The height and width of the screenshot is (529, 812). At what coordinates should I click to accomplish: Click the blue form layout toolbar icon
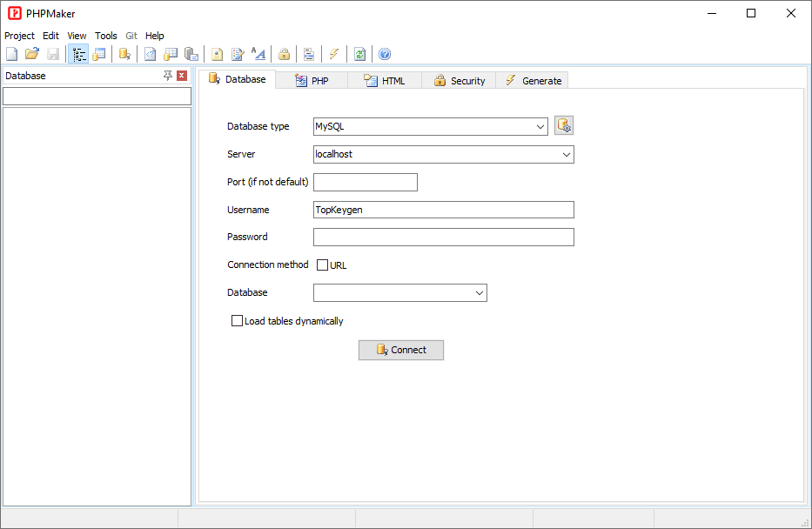point(309,54)
